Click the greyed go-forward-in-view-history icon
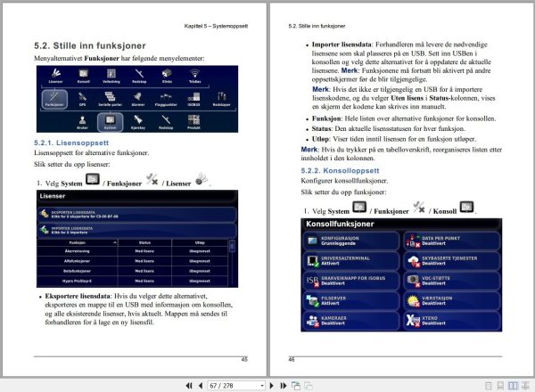 click(309, 386)
